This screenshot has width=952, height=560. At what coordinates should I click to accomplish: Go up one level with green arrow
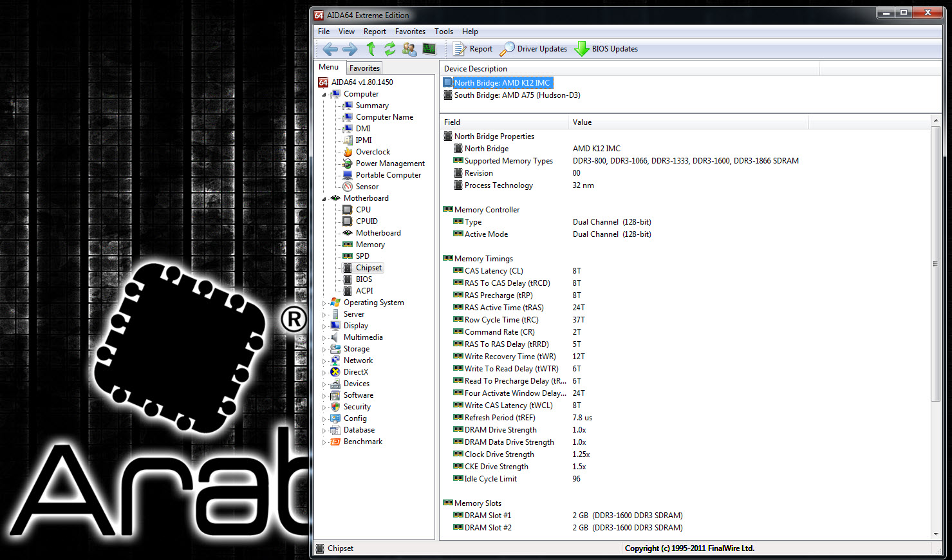pos(371,49)
